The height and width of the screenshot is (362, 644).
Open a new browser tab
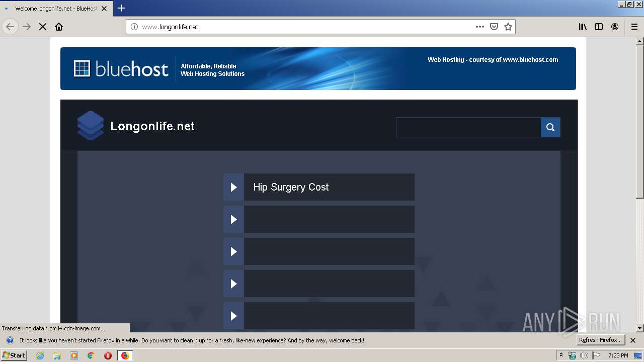coord(121,8)
